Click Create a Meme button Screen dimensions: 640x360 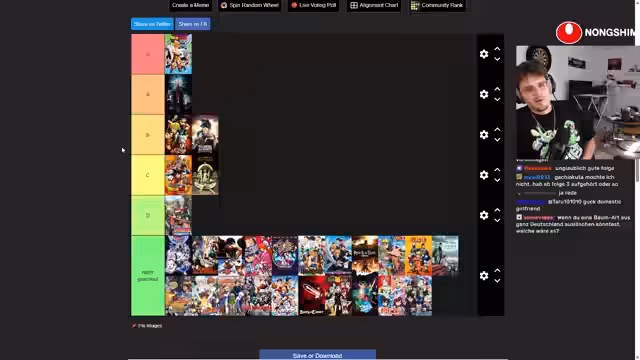[x=190, y=5]
